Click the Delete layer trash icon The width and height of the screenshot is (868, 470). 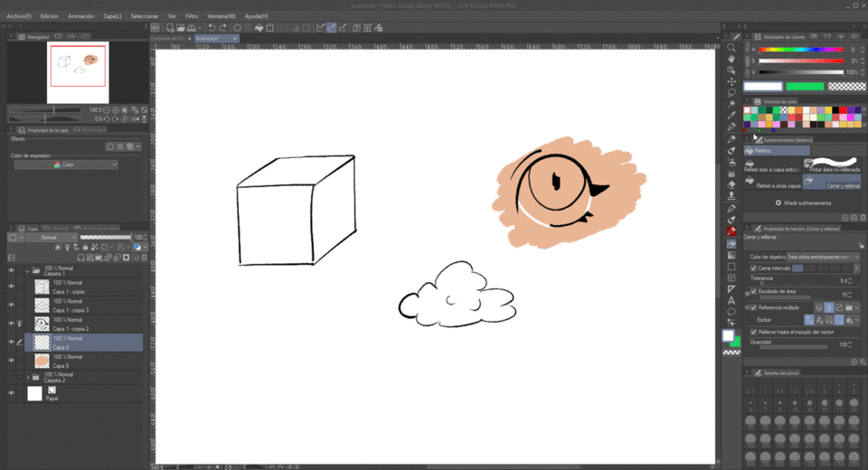point(145,258)
